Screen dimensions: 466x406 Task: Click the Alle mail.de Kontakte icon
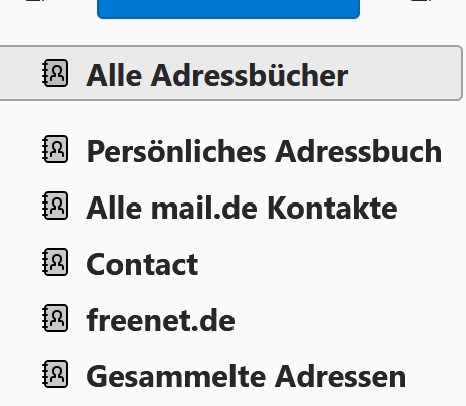(55, 206)
